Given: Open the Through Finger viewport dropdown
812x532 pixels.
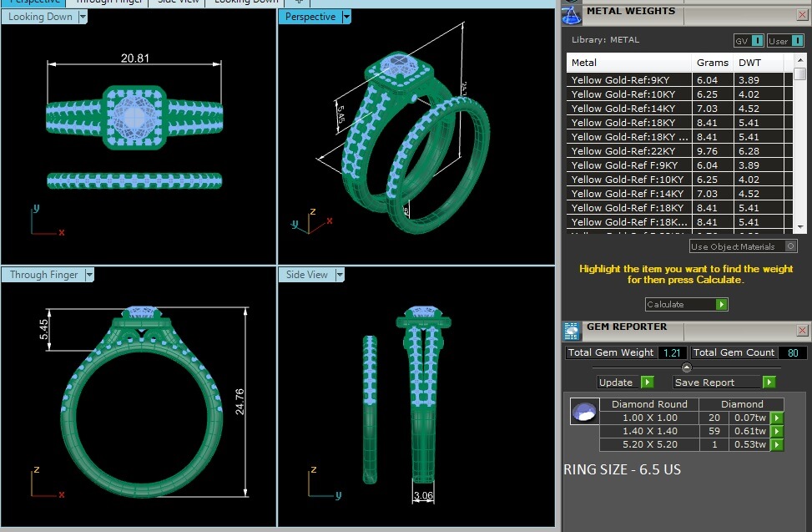Looking at the screenshot, I should pos(88,275).
